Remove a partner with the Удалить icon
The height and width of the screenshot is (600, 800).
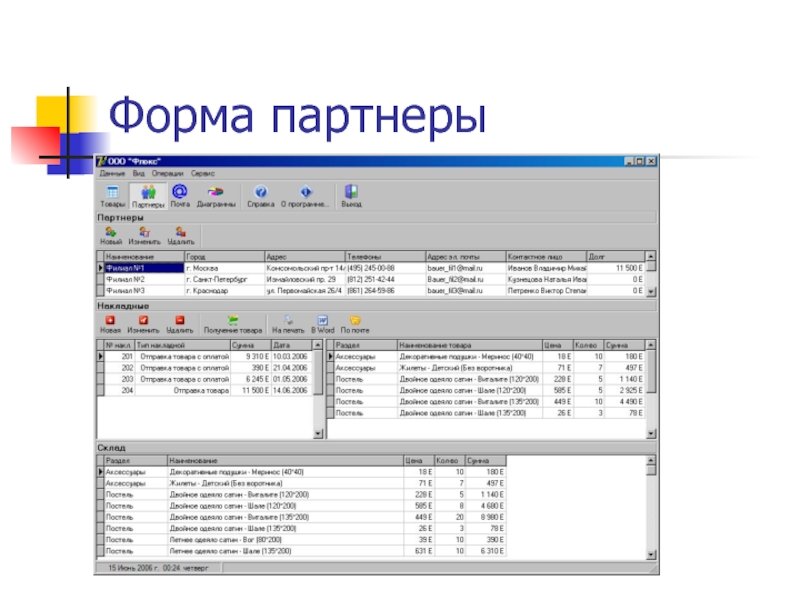[x=181, y=236]
